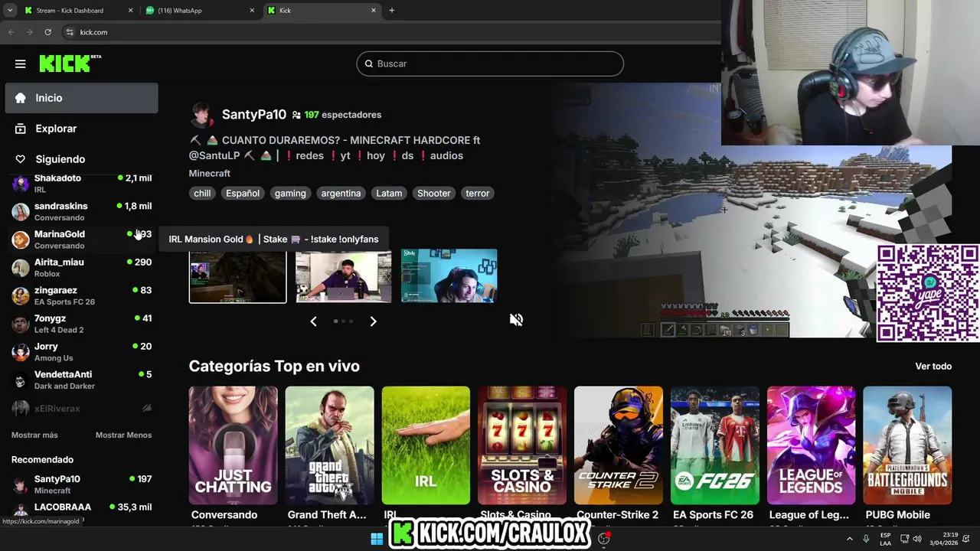
Task: Click the browser address bar
Action: click(390, 32)
